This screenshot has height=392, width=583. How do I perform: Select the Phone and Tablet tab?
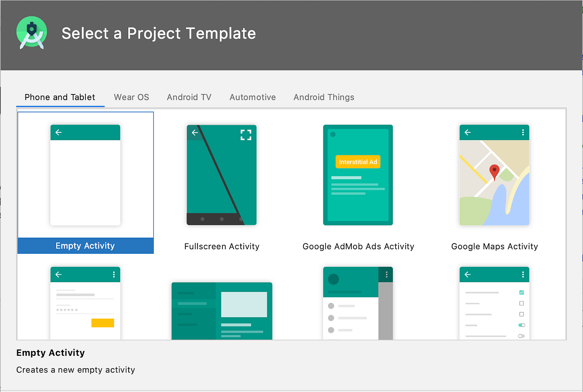point(60,97)
